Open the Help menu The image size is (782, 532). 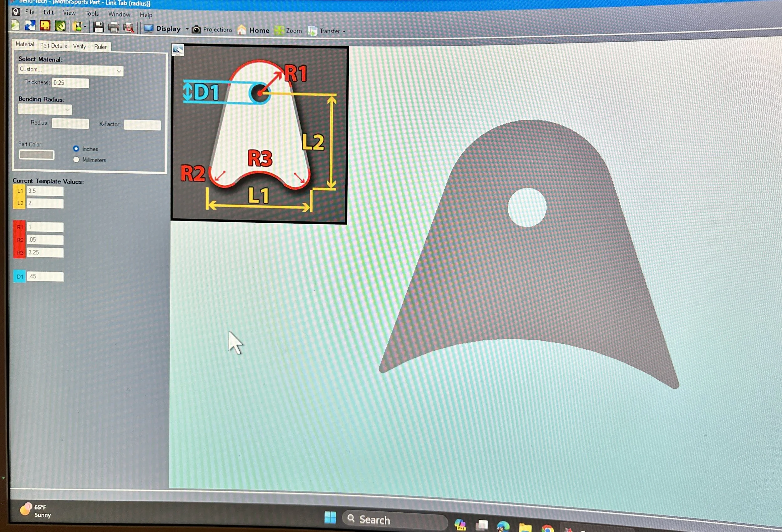[x=146, y=15]
